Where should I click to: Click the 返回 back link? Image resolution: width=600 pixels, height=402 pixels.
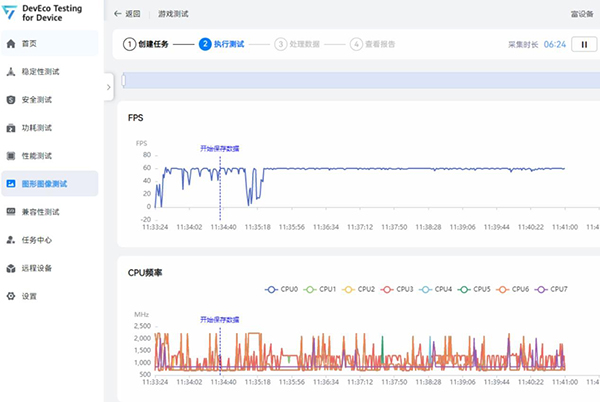[127, 15]
